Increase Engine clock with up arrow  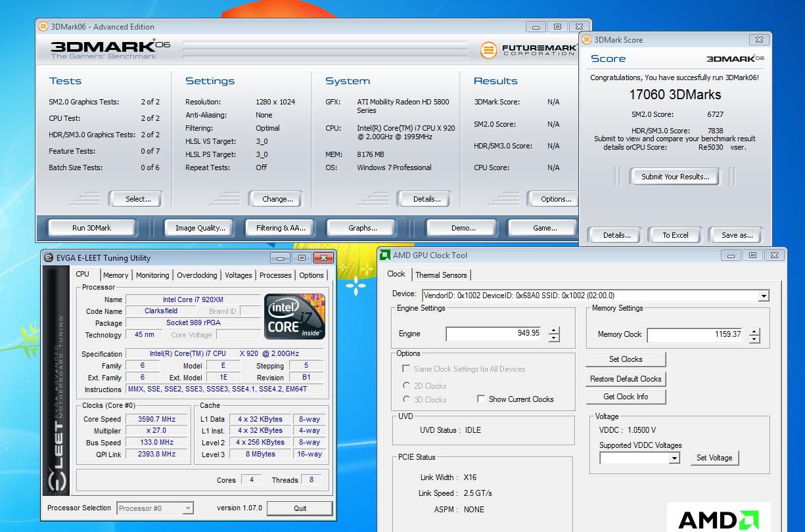[x=554, y=330]
